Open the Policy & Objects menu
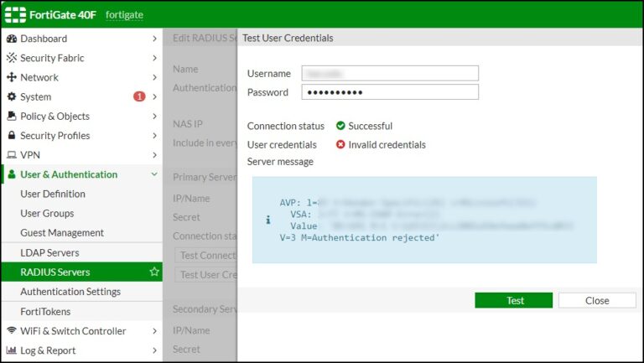Viewport: 644px width, 363px height. tap(81, 116)
